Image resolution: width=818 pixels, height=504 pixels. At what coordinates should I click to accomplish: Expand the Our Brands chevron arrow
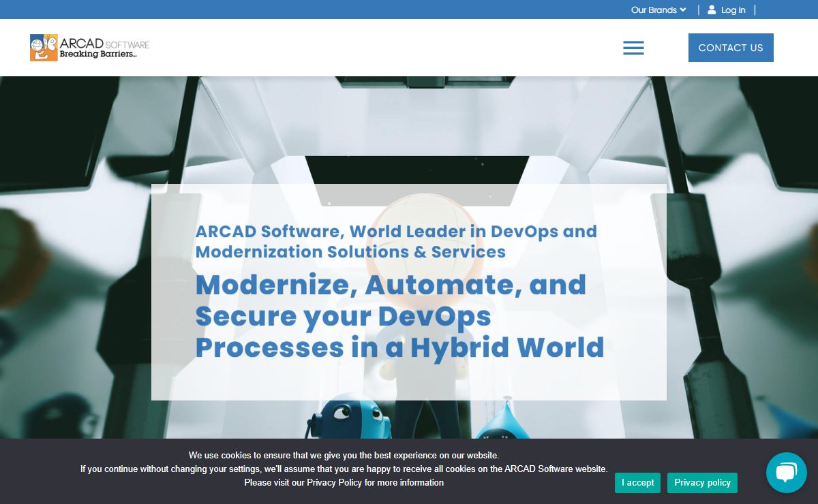coord(683,10)
